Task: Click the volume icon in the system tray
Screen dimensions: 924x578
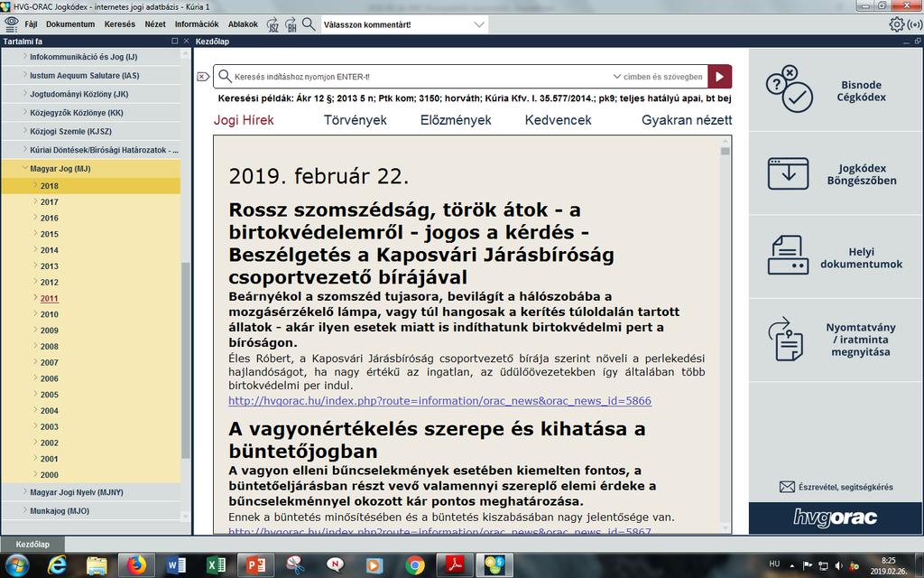Action: (838, 565)
